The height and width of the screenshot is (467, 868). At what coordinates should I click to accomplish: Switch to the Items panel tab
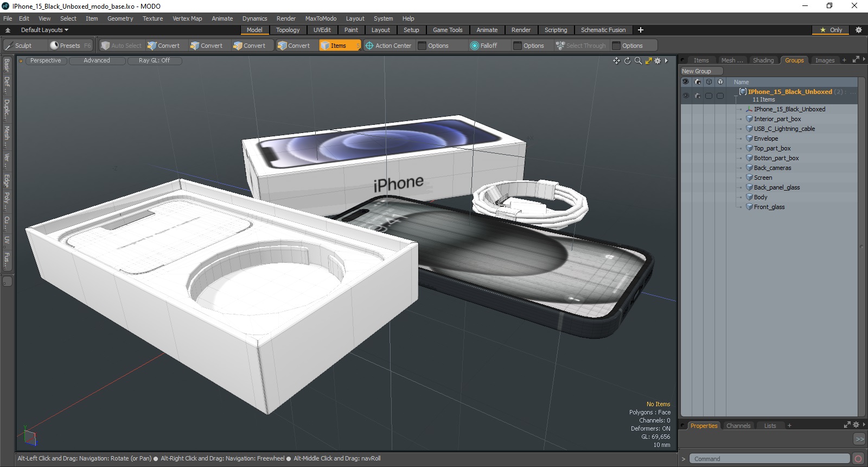pos(701,60)
